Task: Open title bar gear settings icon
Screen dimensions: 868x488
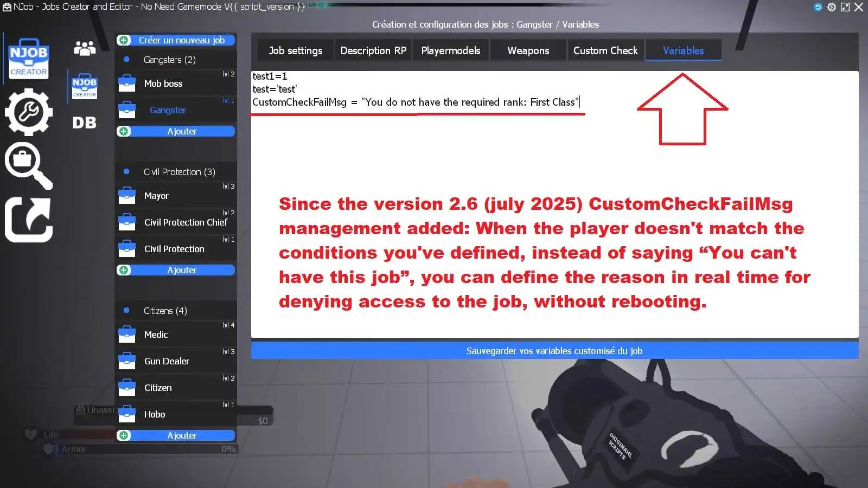Action: point(832,7)
